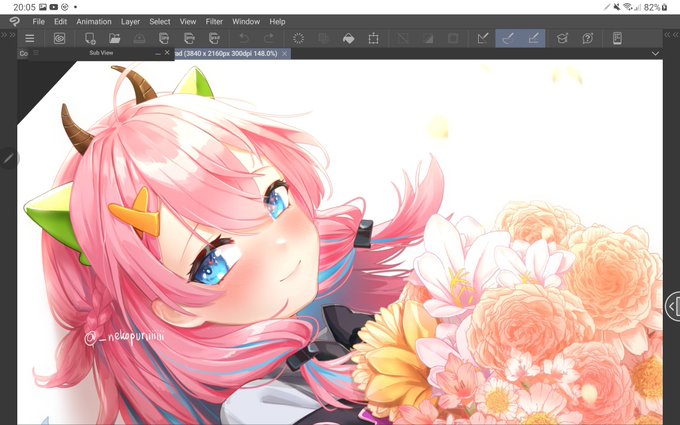This screenshot has height=425, width=680.
Task: Tap the smartphone icon in command bar
Action: pyautogui.click(x=617, y=39)
